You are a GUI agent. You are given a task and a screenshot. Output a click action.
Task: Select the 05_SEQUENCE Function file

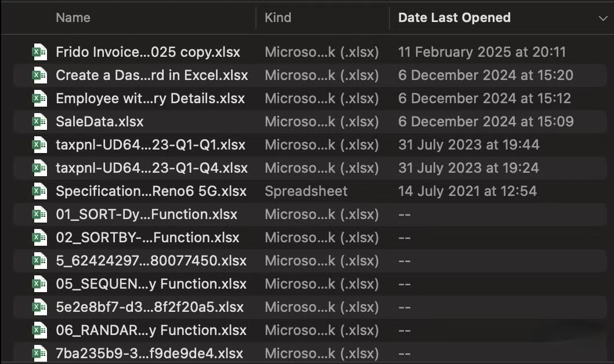click(145, 283)
